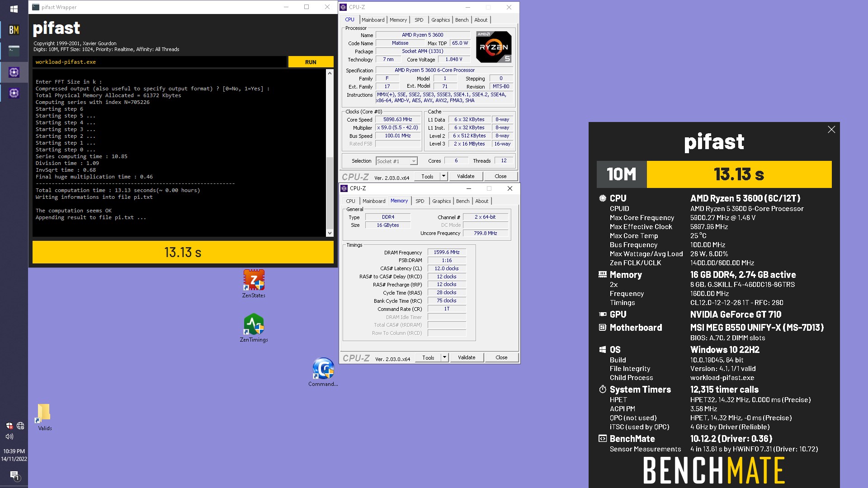Click Validate button in lower CPU-Z

[x=467, y=357]
